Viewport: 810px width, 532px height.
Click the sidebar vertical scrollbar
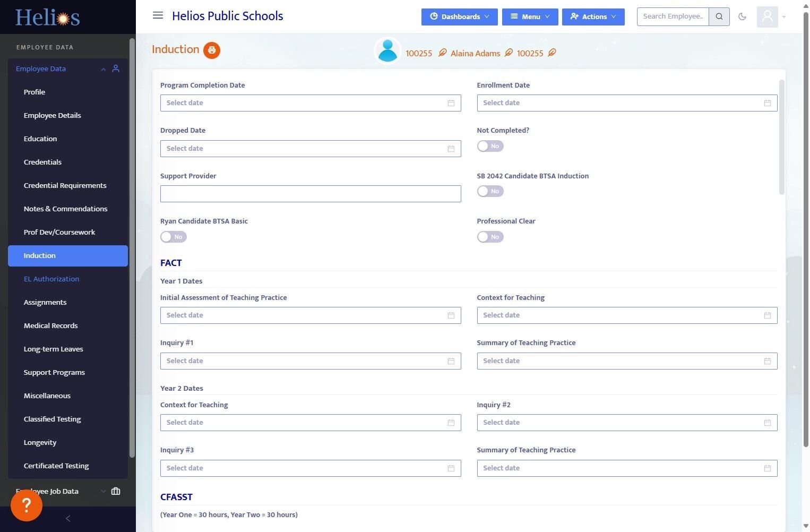pos(132,247)
